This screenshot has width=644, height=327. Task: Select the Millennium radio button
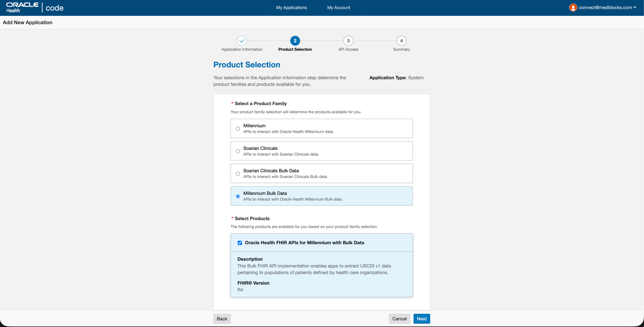click(x=238, y=129)
